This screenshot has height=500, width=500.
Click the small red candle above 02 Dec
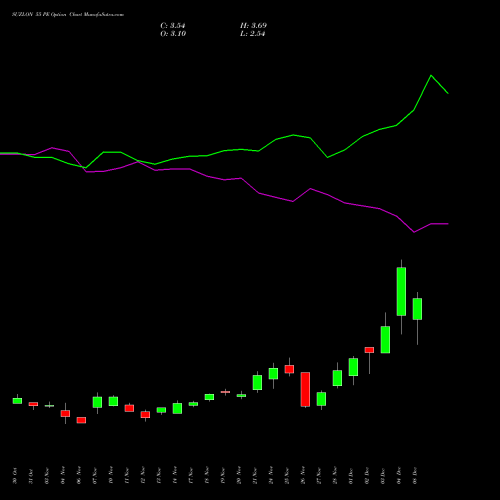pos(369,350)
